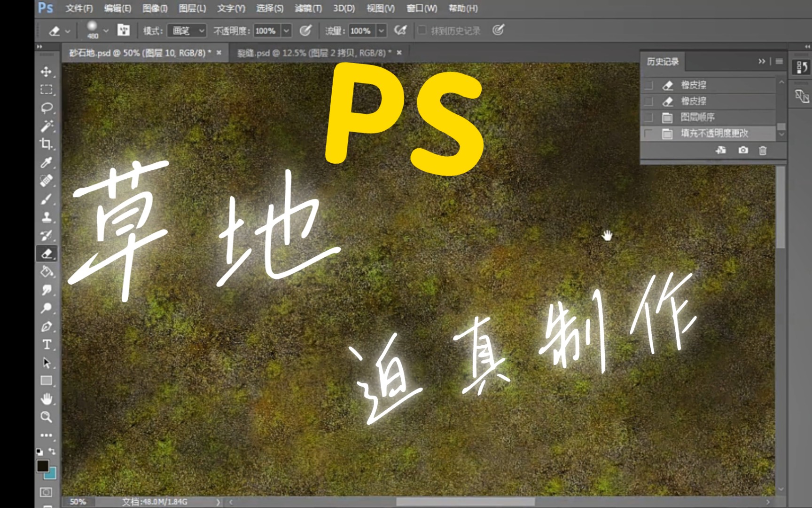Select the Lasso tool
This screenshot has height=508, width=812.
tap(46, 108)
